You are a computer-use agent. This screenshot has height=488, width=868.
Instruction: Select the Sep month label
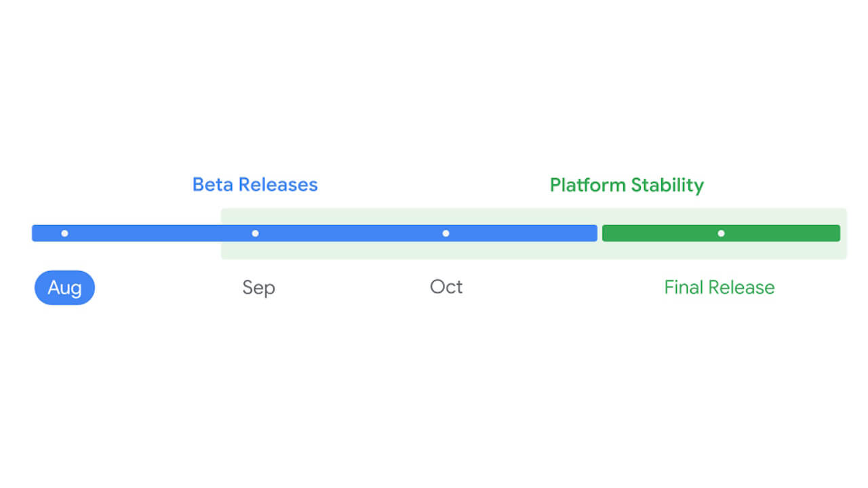tap(258, 287)
